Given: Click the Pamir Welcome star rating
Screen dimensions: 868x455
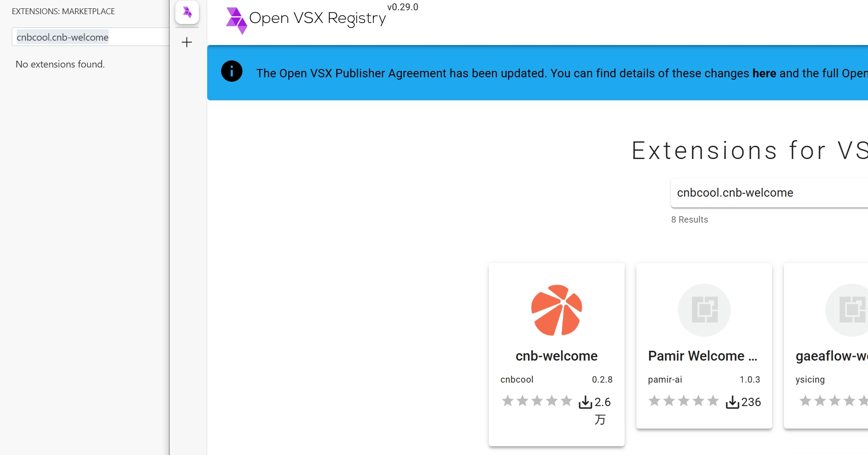Looking at the screenshot, I should [x=684, y=401].
